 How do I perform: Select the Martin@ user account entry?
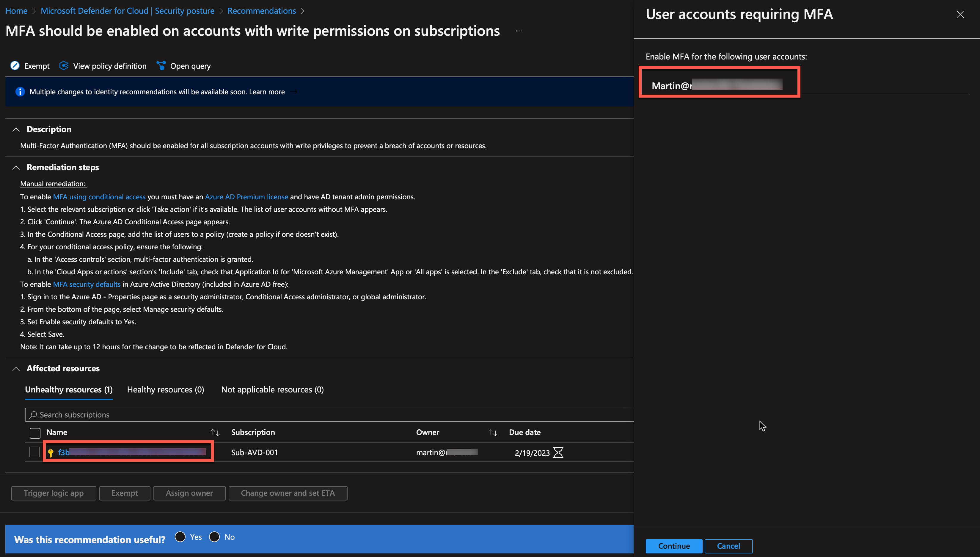pos(717,86)
